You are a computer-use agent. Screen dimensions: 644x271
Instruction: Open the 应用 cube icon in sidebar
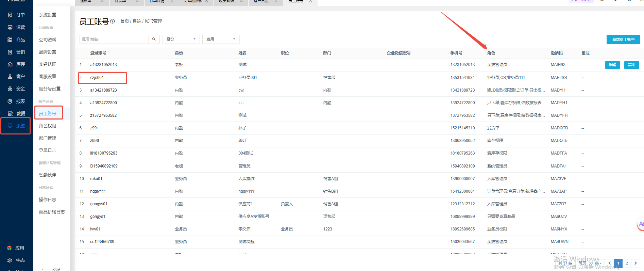(x=10, y=248)
